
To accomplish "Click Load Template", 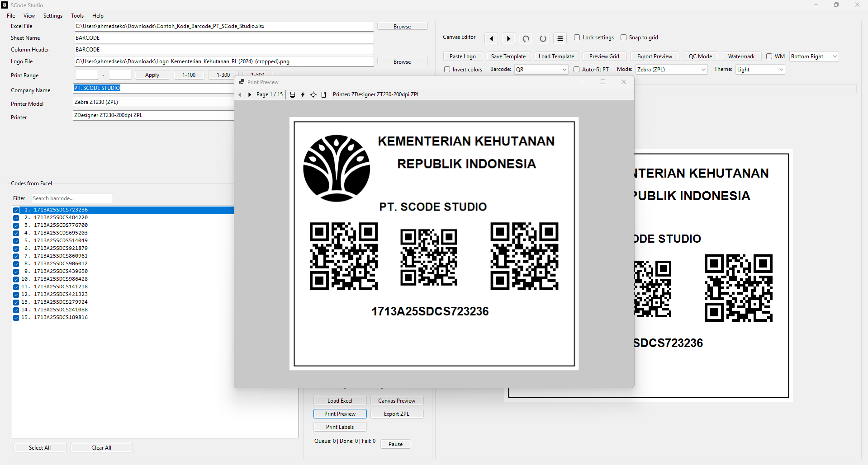I will pyautogui.click(x=556, y=56).
